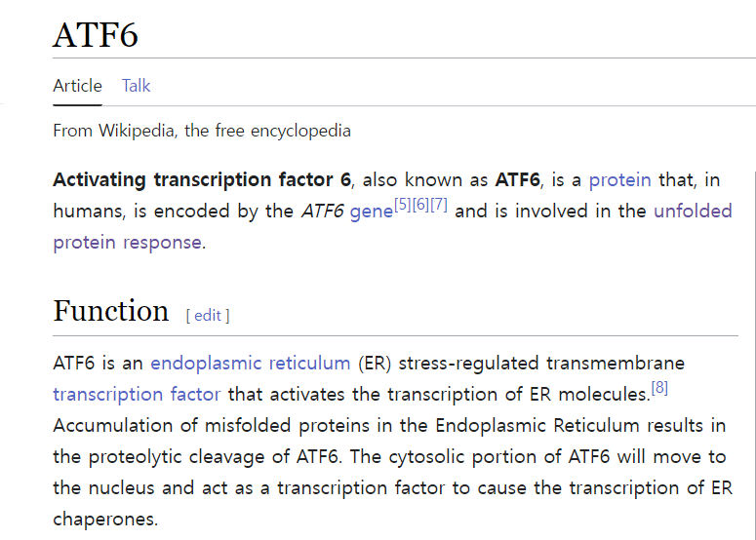Jump to citation [5]
Image resolution: width=756 pixels, height=540 pixels.
click(x=403, y=205)
